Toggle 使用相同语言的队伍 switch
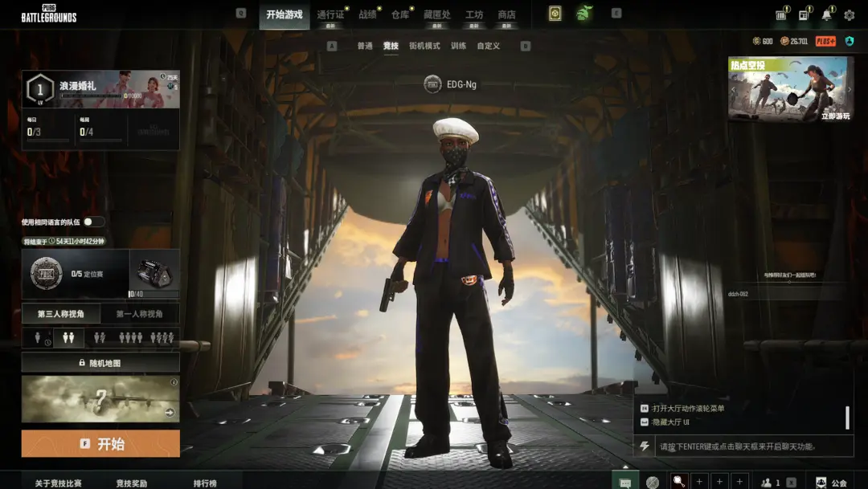 click(x=92, y=222)
